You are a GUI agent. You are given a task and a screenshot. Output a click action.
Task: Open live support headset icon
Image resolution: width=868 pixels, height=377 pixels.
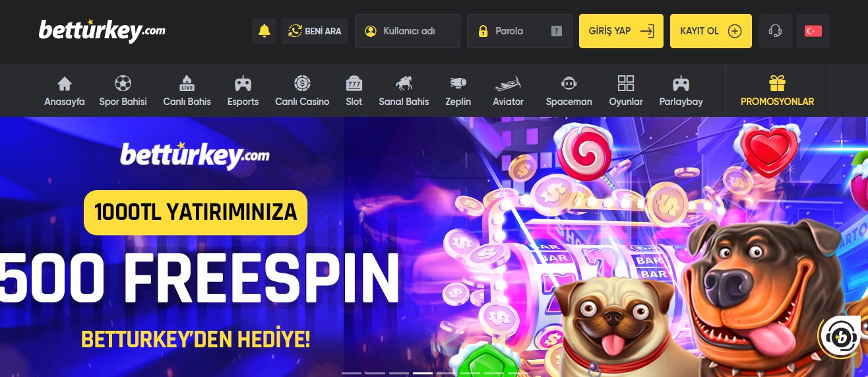tap(776, 31)
